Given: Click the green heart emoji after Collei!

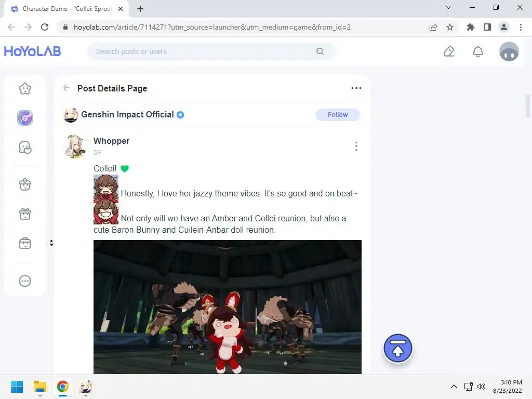Looking at the screenshot, I should click(x=125, y=169).
